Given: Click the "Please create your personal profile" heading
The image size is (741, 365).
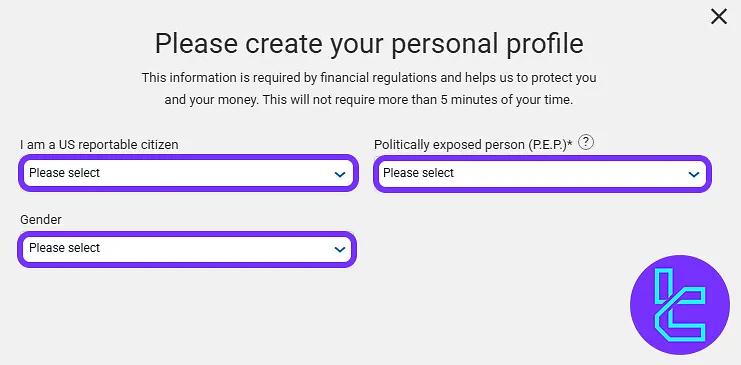Looking at the screenshot, I should coord(369,43).
